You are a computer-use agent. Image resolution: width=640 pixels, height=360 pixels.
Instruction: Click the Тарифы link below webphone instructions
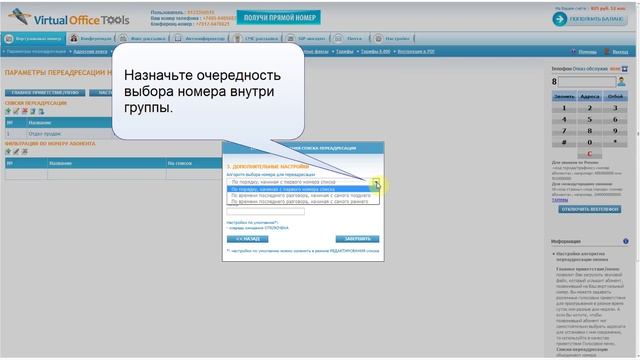560,200
